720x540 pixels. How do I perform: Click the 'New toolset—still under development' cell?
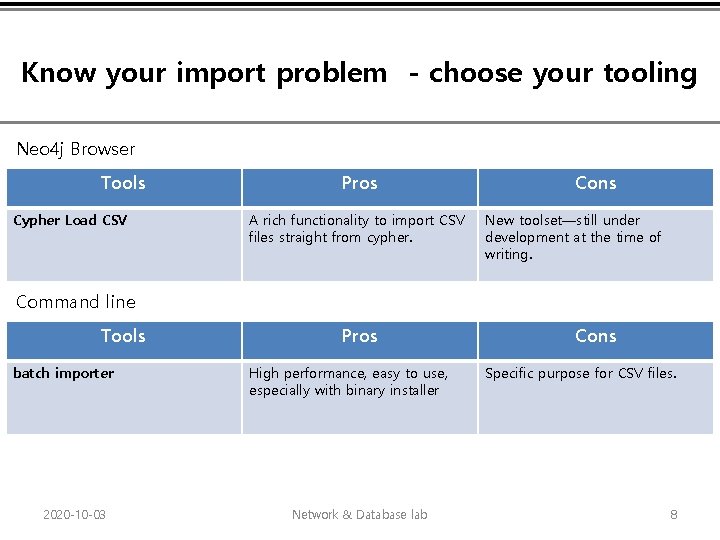[x=573, y=237]
